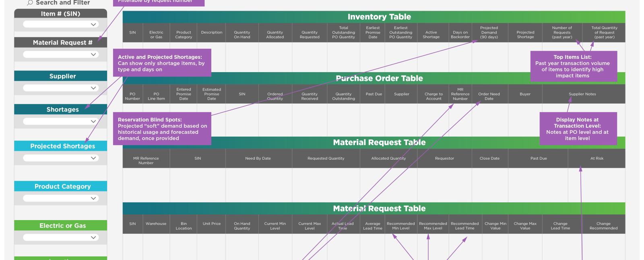Image resolution: width=644 pixels, height=260 pixels.
Task: Expand the Product Category filter dropdown
Action: point(93,198)
